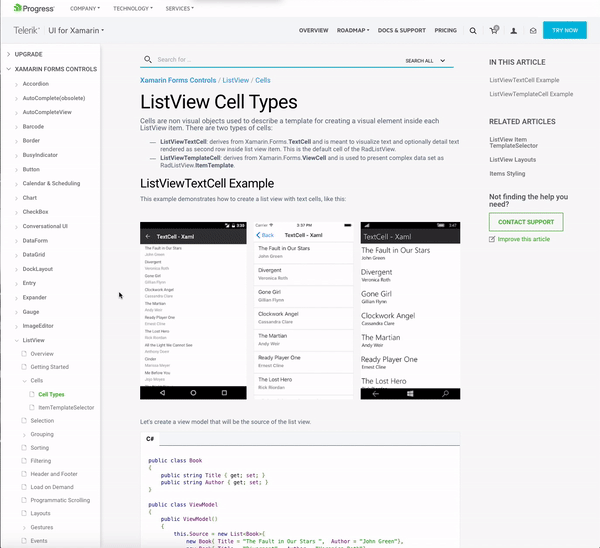Click the Improve this article edit icon

[492, 239]
